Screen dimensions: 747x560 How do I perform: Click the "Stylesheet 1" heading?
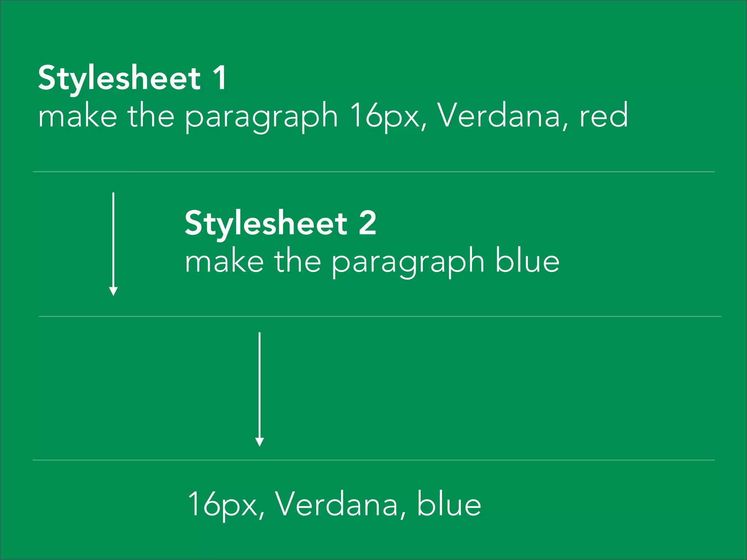(x=132, y=78)
